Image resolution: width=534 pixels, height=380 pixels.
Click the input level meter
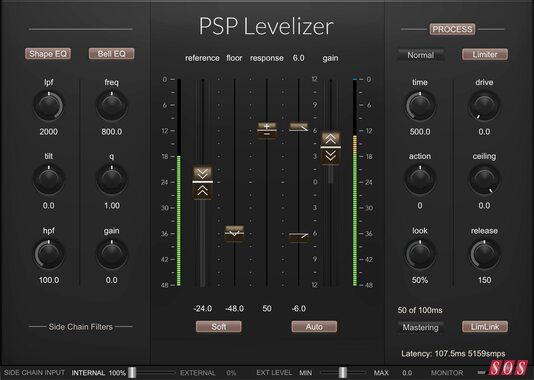coord(178,182)
